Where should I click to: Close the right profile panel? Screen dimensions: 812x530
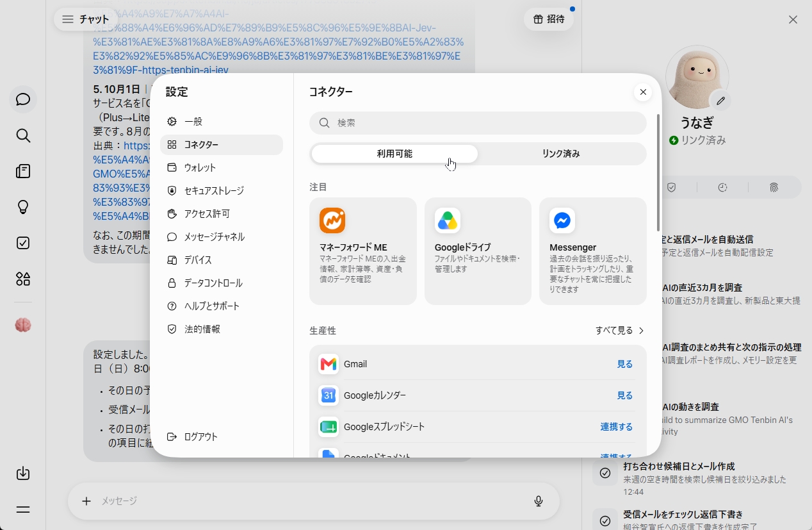(x=793, y=20)
